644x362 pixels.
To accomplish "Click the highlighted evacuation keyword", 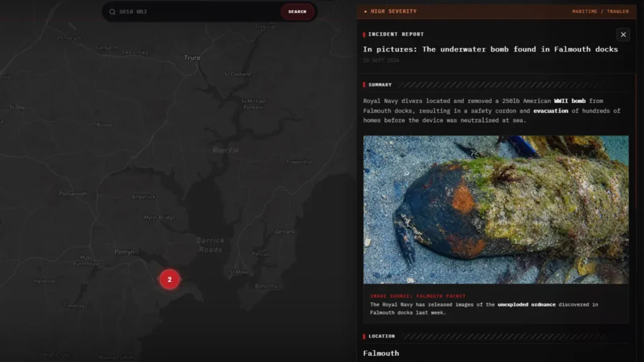I will (550, 111).
